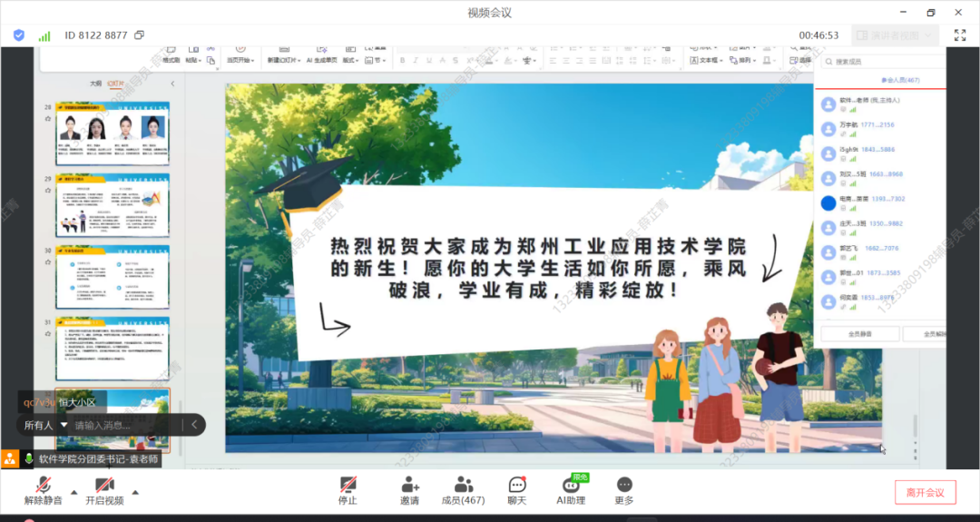Image resolution: width=980 pixels, height=522 pixels.
Task: Copy the meeting ID icon
Action: pyautogui.click(x=139, y=35)
